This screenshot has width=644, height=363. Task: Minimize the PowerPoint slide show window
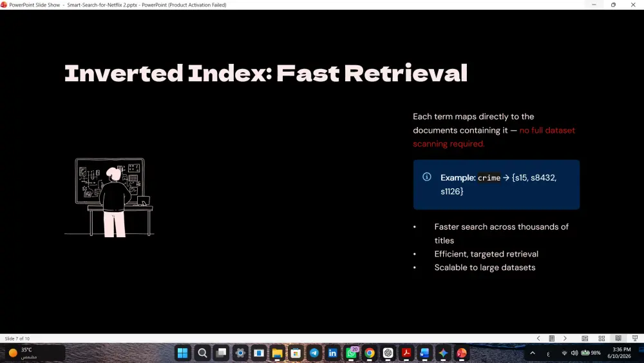point(594,5)
